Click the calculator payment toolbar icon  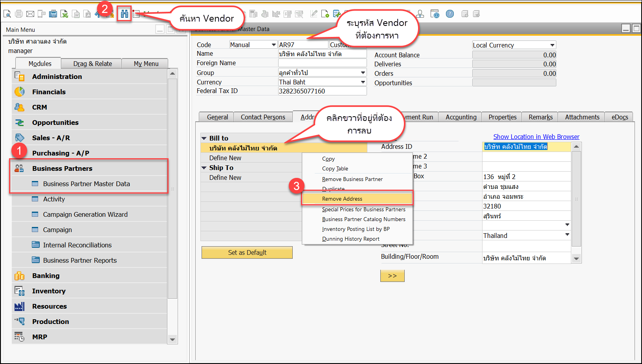[x=253, y=14]
